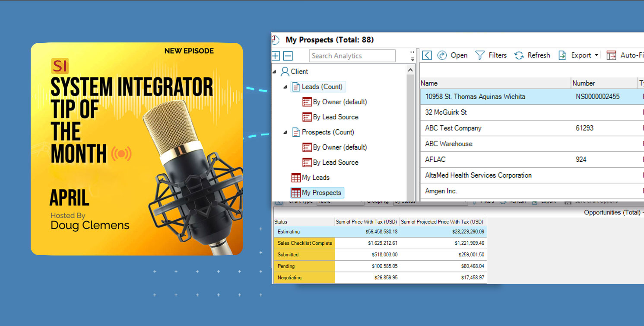Activate the Auto-Fit columns icon

click(x=611, y=55)
